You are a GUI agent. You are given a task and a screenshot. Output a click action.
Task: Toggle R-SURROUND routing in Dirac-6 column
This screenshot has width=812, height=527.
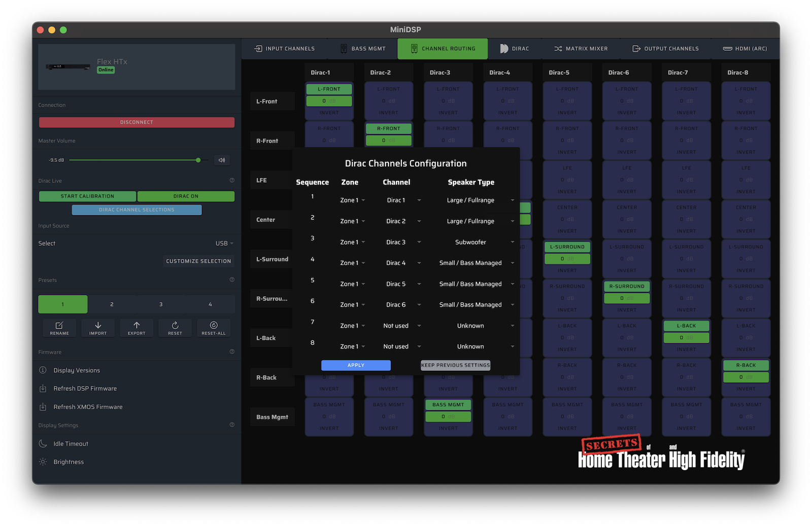point(627,286)
